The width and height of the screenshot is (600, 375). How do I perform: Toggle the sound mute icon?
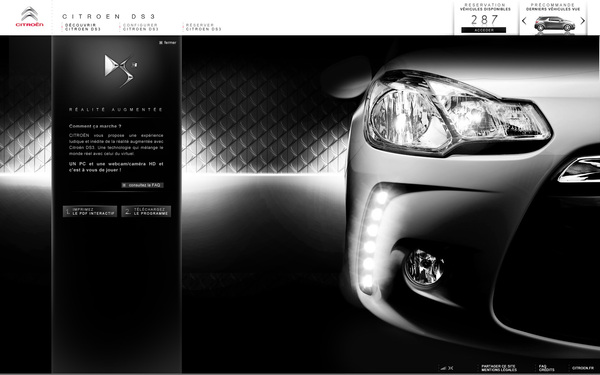(x=450, y=368)
